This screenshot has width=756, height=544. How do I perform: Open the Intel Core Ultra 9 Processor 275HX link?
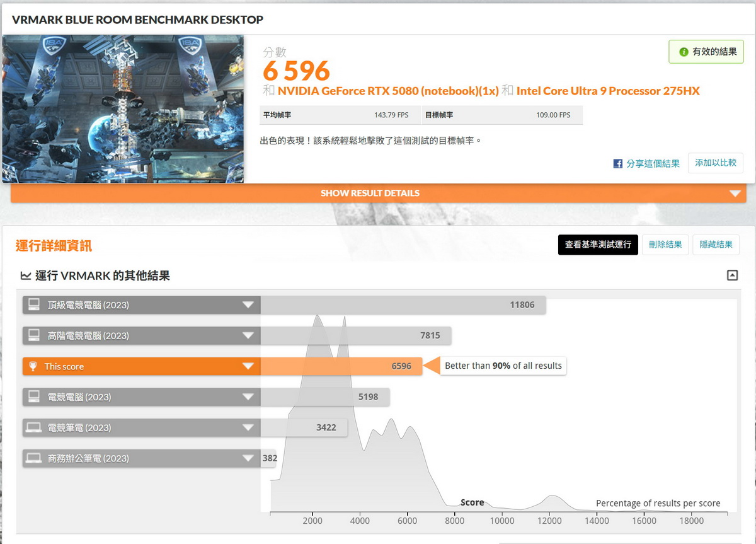[607, 91]
